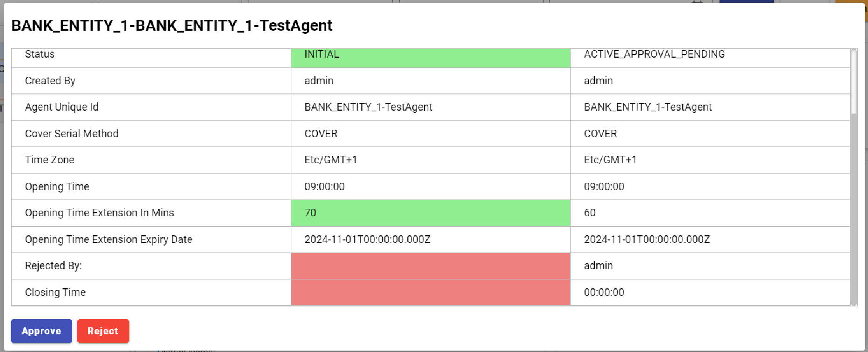
Task: Click the Approve button
Action: coord(41,331)
